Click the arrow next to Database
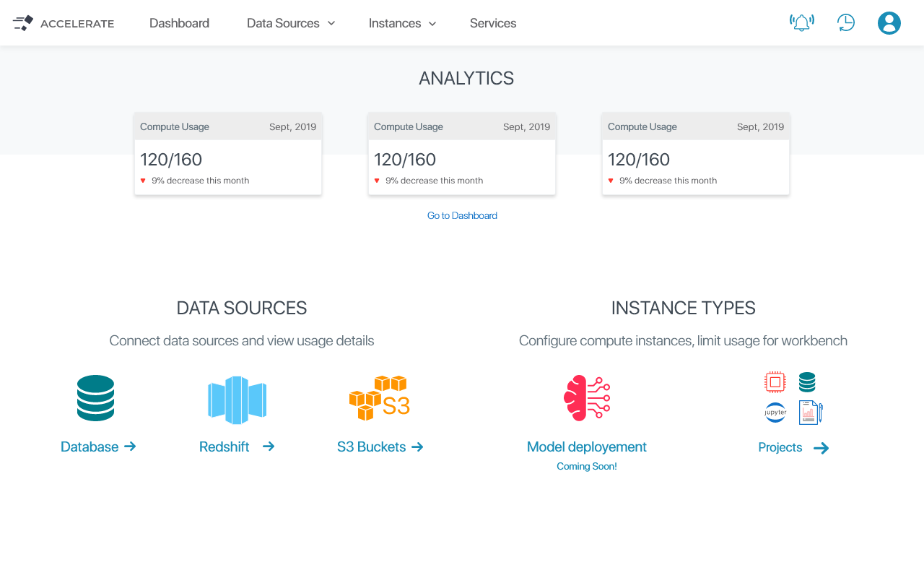 tap(130, 447)
